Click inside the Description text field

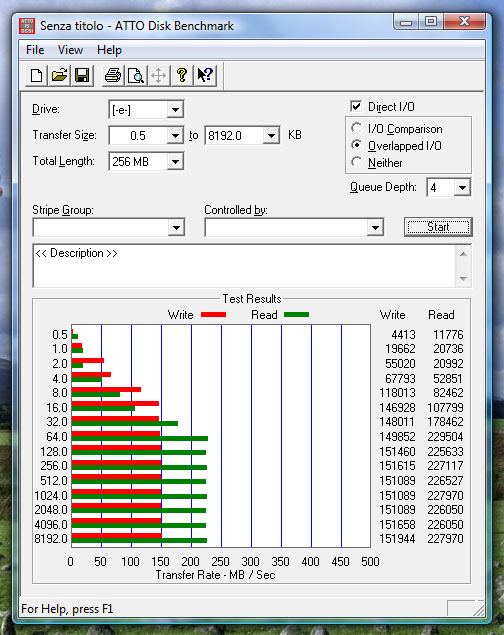[x=245, y=266]
